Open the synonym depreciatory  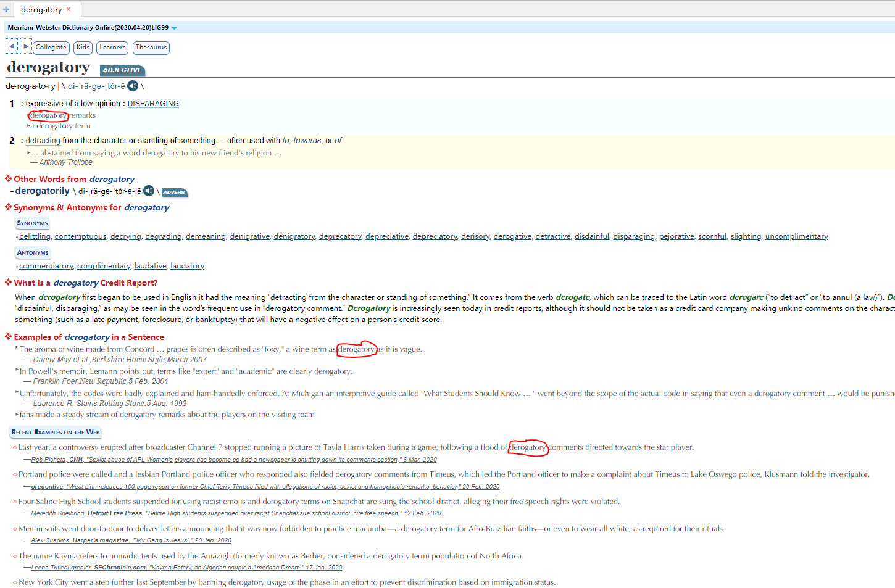point(435,236)
